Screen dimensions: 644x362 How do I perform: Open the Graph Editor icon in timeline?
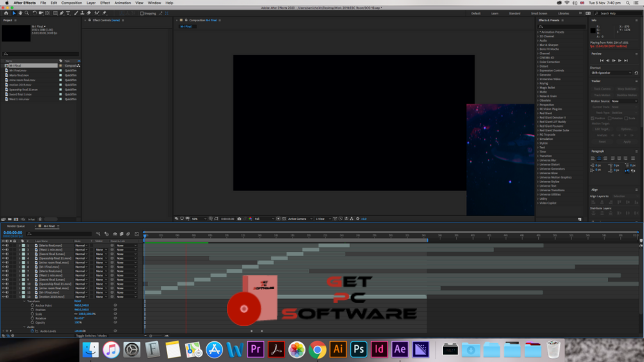[x=137, y=234]
